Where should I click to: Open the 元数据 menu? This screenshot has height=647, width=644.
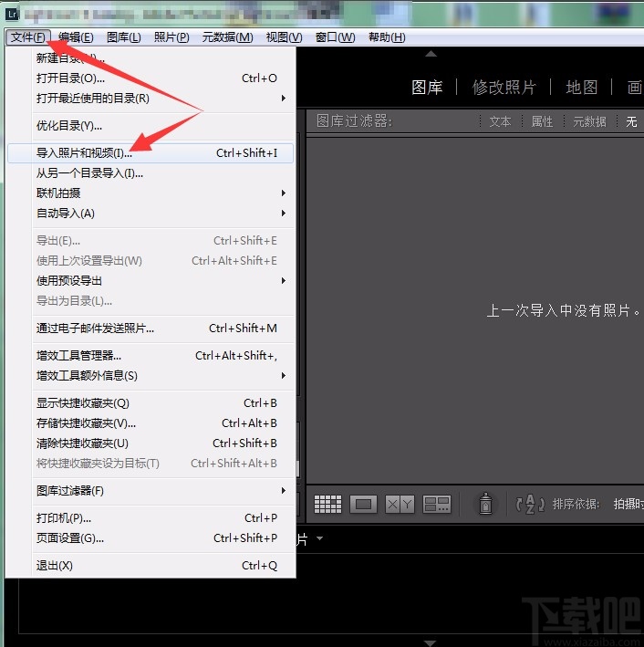click(x=228, y=37)
